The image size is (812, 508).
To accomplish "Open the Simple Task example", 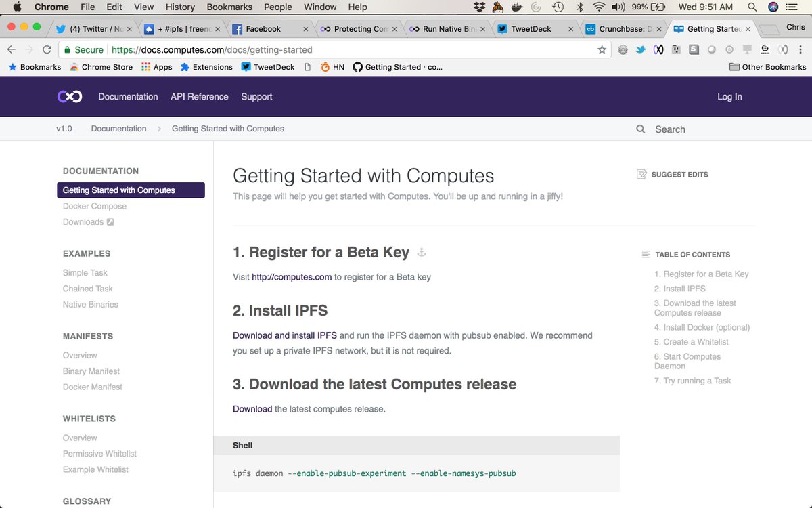I will (x=85, y=272).
